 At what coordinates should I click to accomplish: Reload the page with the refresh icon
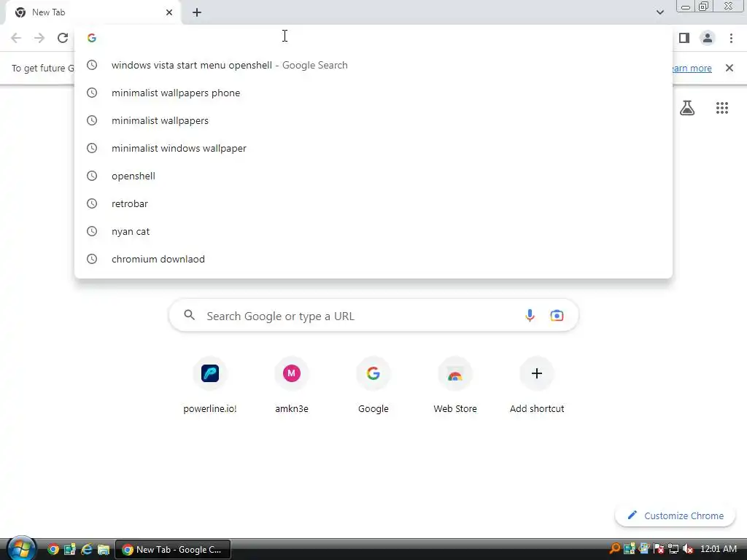[x=63, y=38]
